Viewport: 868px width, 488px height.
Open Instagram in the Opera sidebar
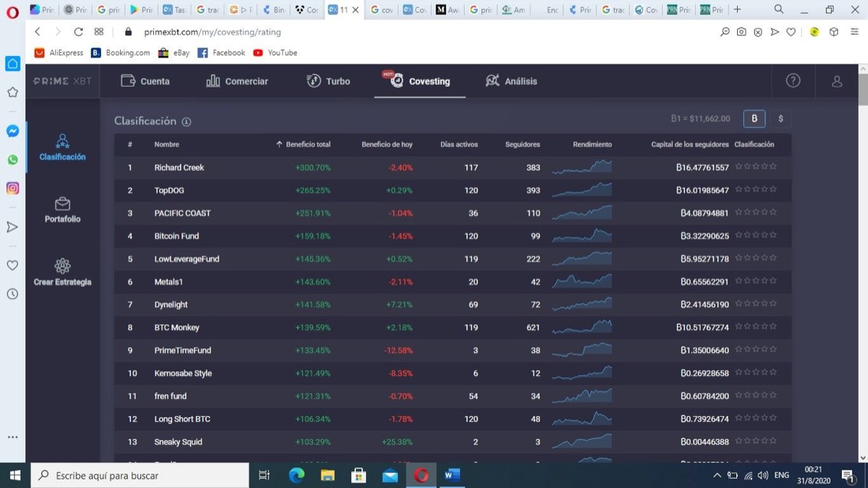point(13,188)
